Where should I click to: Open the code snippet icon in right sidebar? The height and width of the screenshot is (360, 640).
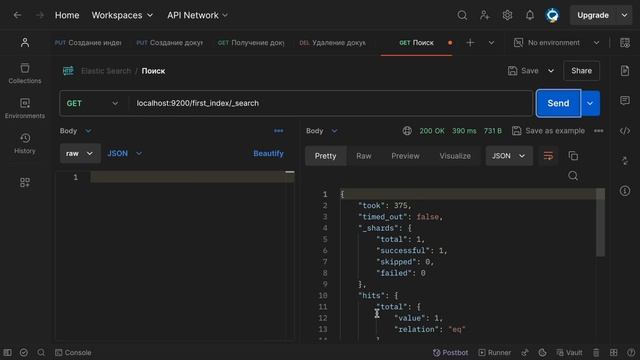(624, 131)
